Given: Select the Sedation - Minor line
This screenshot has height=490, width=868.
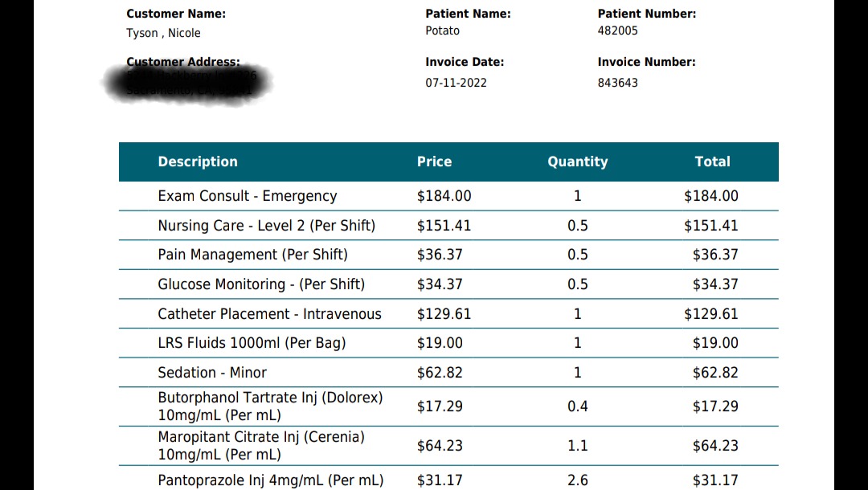Looking at the screenshot, I should [x=448, y=372].
